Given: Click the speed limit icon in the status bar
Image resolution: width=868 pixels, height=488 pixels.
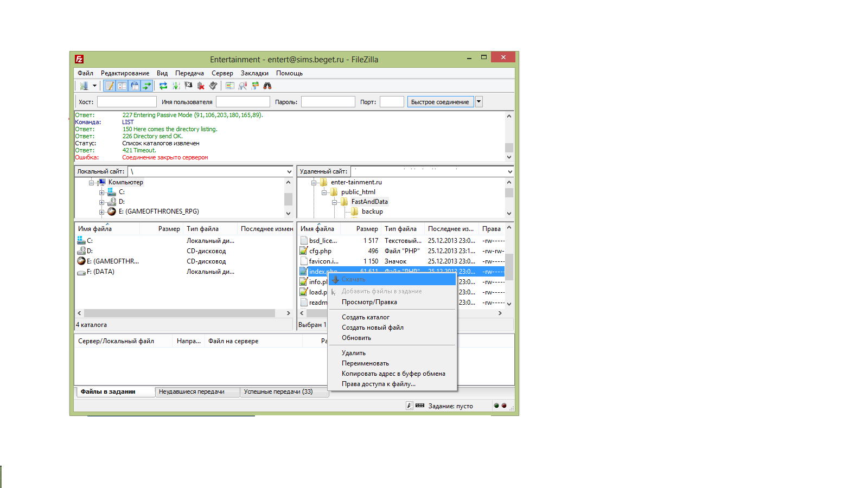Looking at the screenshot, I should point(420,406).
